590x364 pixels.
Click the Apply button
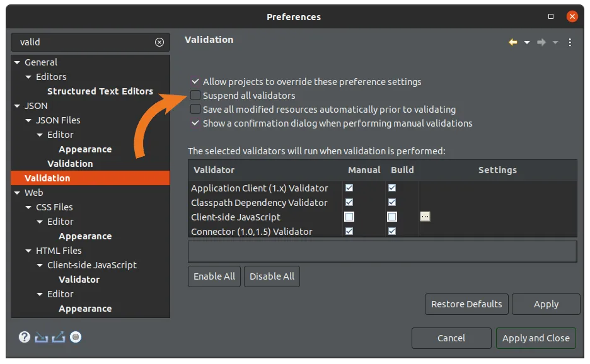pos(546,304)
